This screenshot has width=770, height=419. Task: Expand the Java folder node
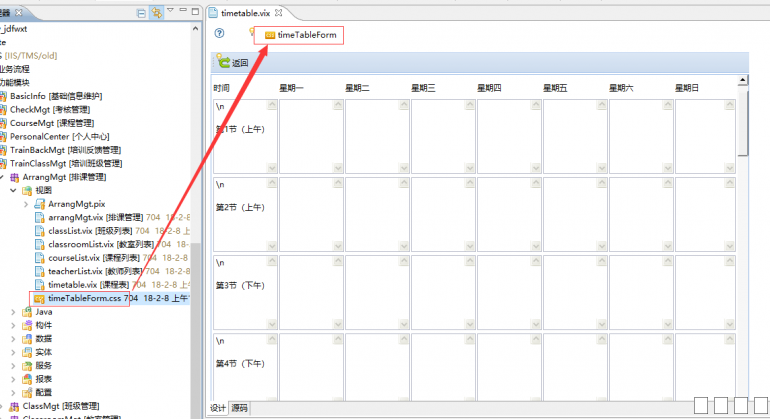[14, 312]
